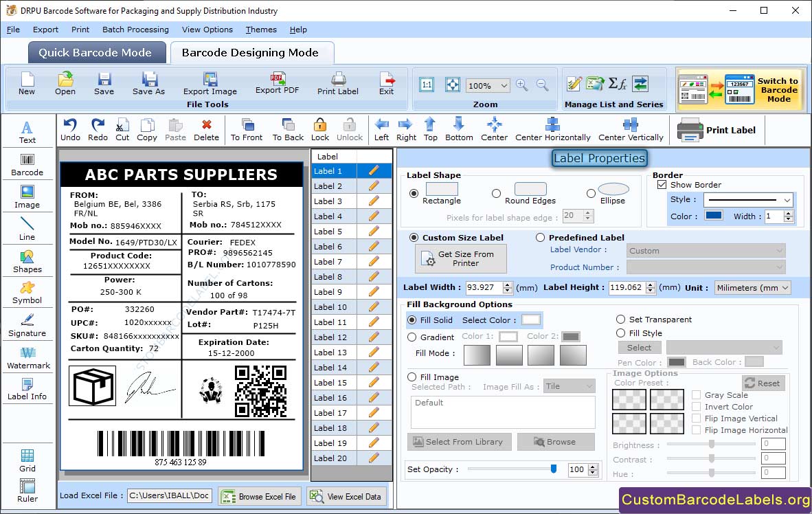812x514 pixels.
Task: Pick the border Color swatch
Action: click(714, 216)
